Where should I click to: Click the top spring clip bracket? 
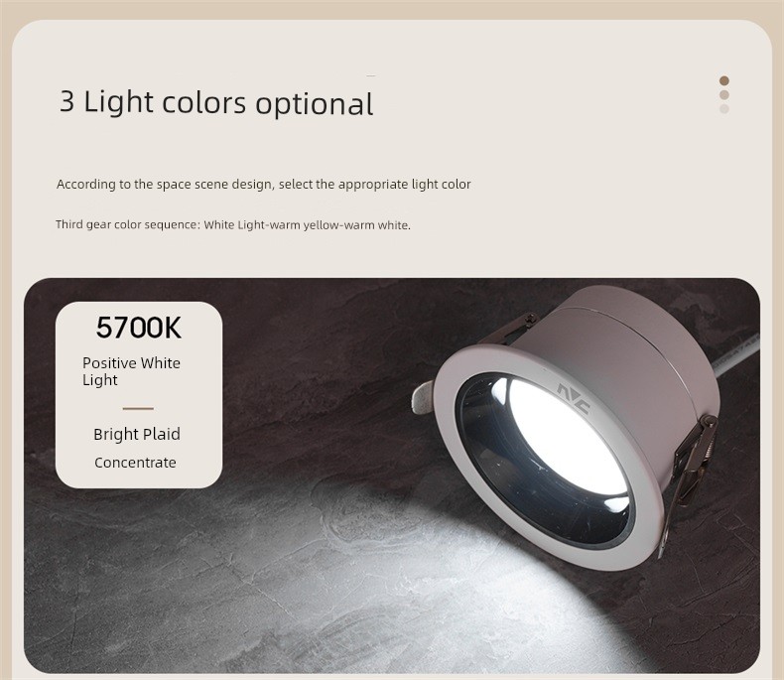(x=507, y=329)
